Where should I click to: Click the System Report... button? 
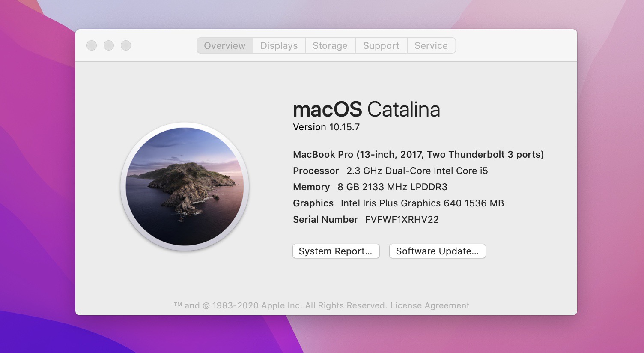coord(336,251)
